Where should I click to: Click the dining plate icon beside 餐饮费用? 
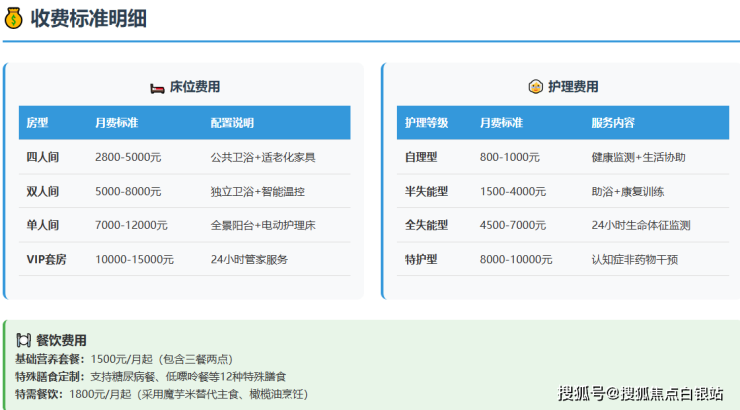tap(24, 340)
